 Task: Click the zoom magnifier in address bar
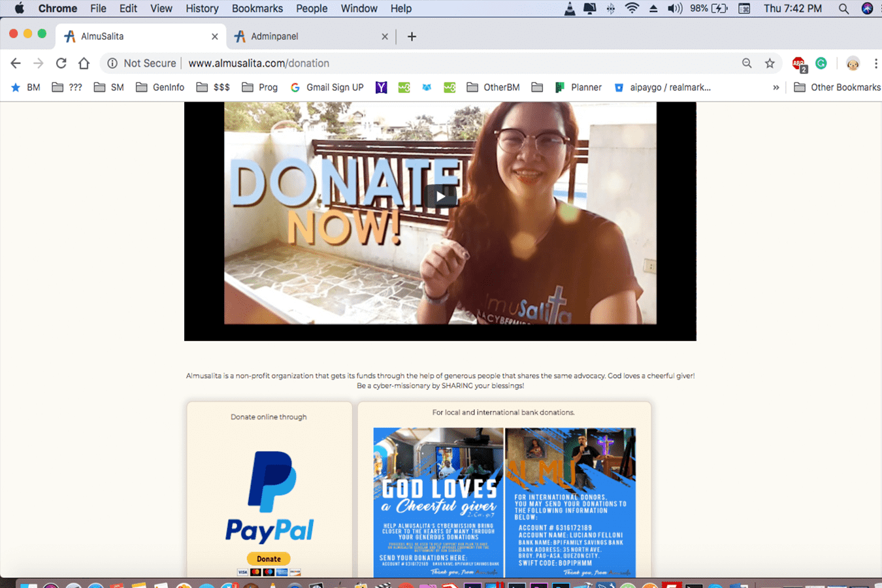click(x=747, y=63)
